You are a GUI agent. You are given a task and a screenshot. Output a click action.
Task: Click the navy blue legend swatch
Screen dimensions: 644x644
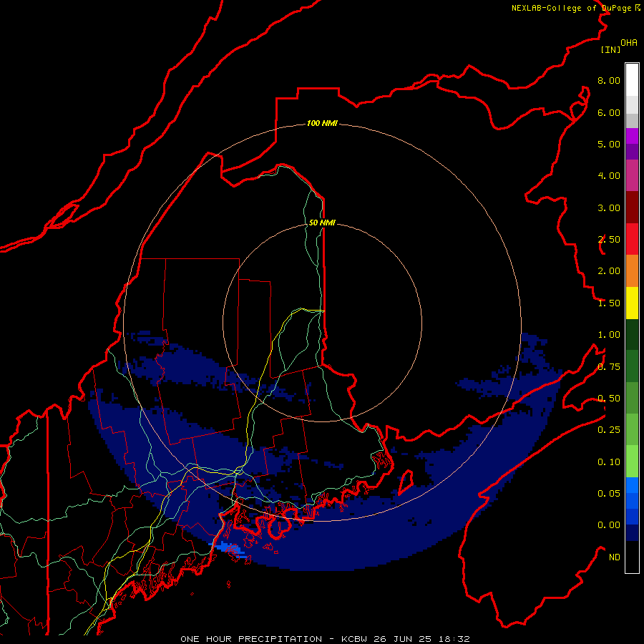pos(632,532)
